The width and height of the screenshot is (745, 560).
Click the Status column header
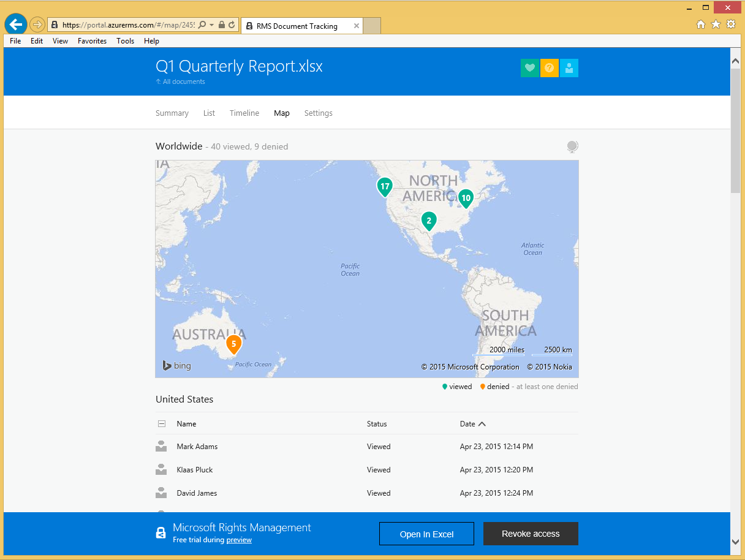377,424
